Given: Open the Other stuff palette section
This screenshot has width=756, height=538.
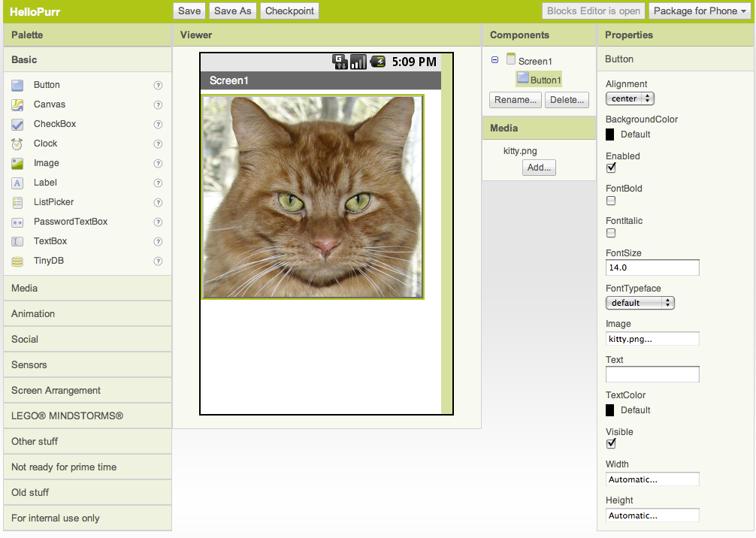Looking at the screenshot, I should (x=87, y=442).
